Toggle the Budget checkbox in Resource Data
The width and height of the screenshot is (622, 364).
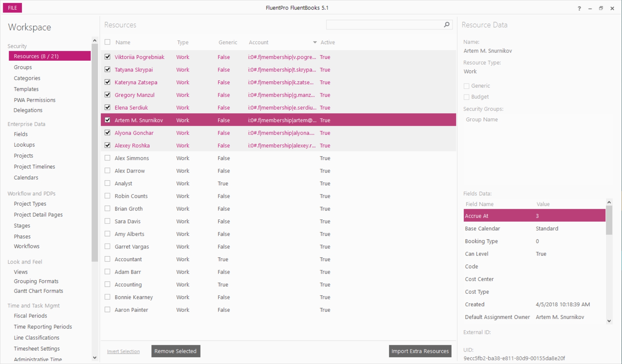coord(466,97)
